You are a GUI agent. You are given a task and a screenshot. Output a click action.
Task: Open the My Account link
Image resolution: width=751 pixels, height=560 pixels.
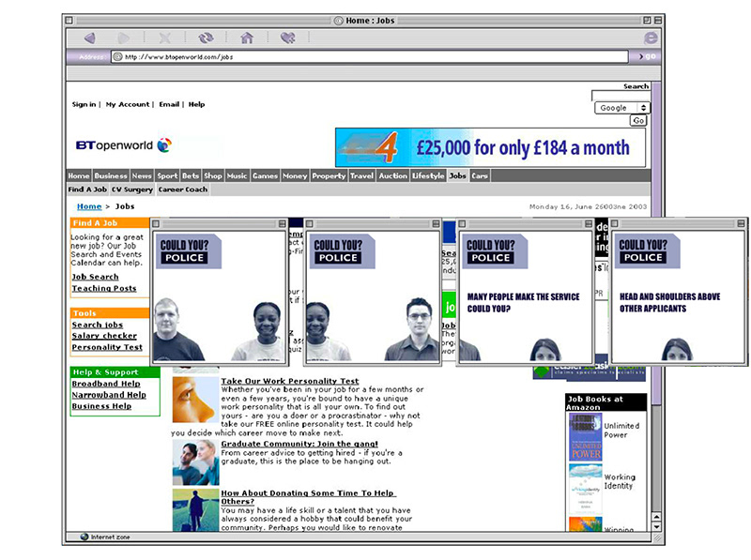(x=128, y=104)
